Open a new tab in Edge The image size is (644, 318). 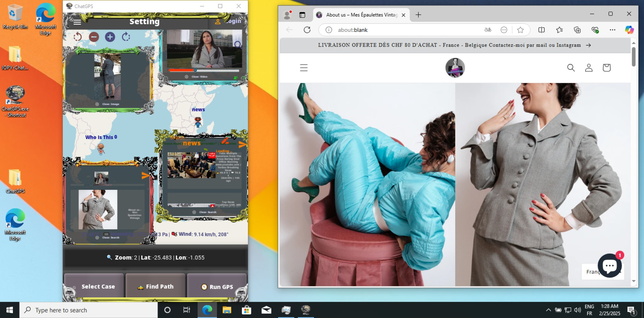(418, 15)
